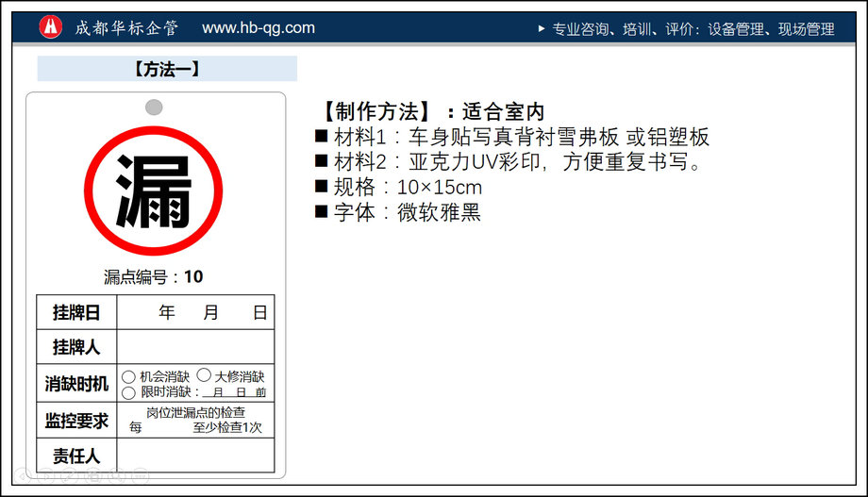Click the empty field beside 责任人
Screen dimensions: 868x497
click(195, 456)
